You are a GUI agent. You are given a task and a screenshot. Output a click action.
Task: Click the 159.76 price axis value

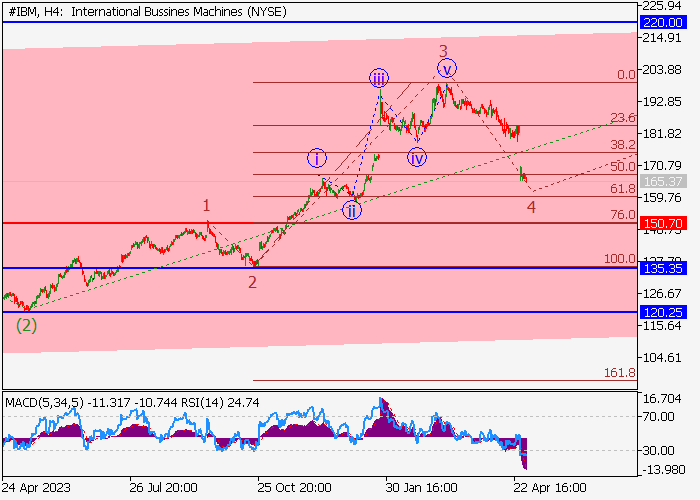(x=662, y=197)
